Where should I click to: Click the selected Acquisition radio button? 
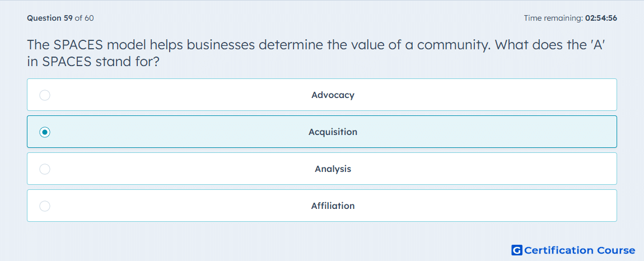(45, 132)
